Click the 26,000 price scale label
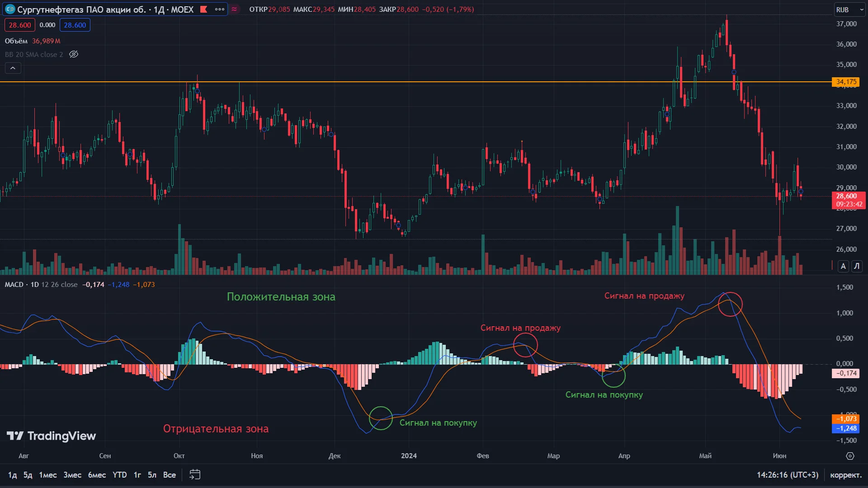Viewport: 868px width, 488px height. tap(846, 249)
